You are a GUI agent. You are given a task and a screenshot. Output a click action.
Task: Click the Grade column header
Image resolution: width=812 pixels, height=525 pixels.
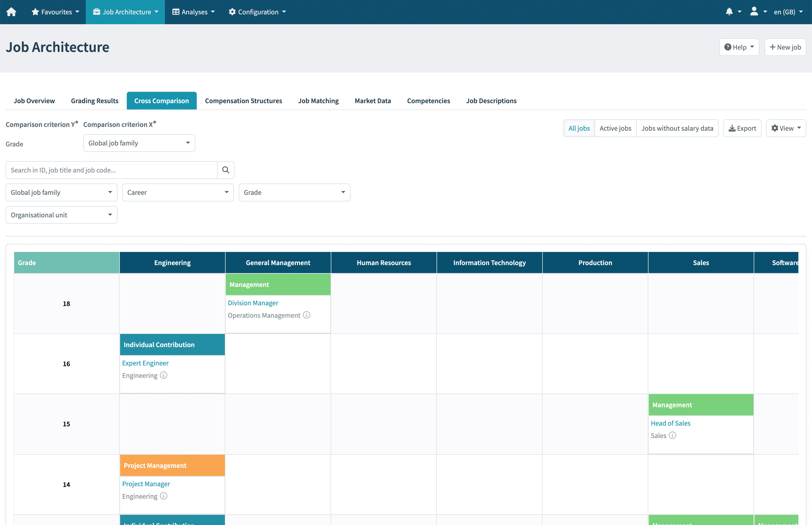(x=66, y=262)
